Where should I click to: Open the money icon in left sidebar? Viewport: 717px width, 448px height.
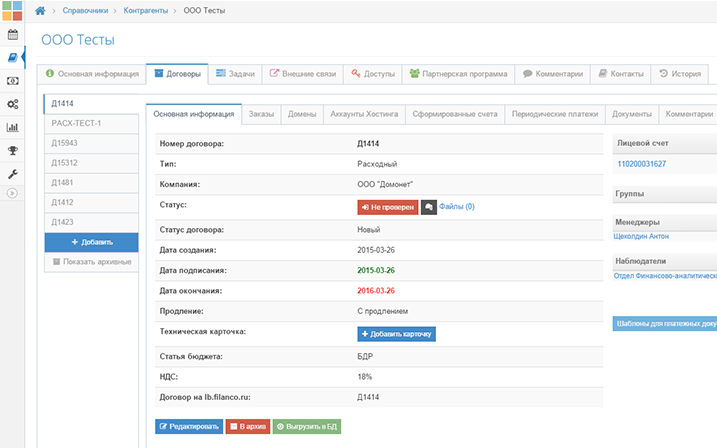click(12, 80)
